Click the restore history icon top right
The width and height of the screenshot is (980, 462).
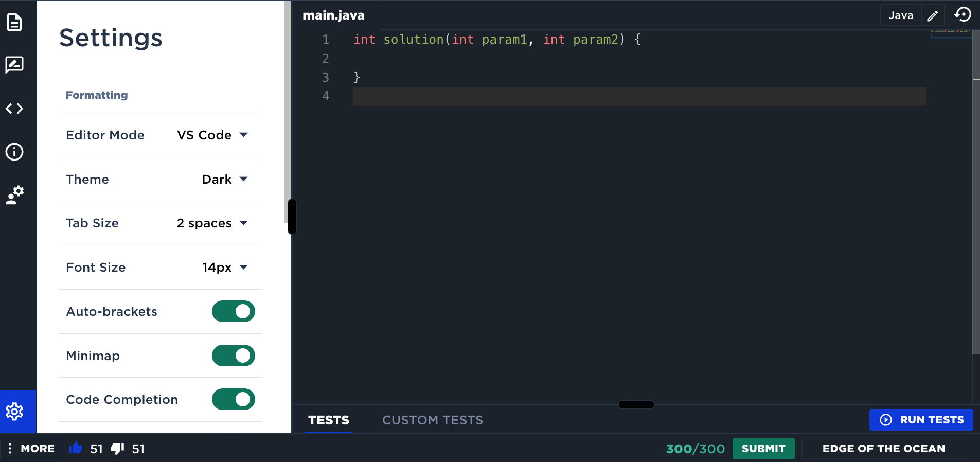click(x=963, y=15)
